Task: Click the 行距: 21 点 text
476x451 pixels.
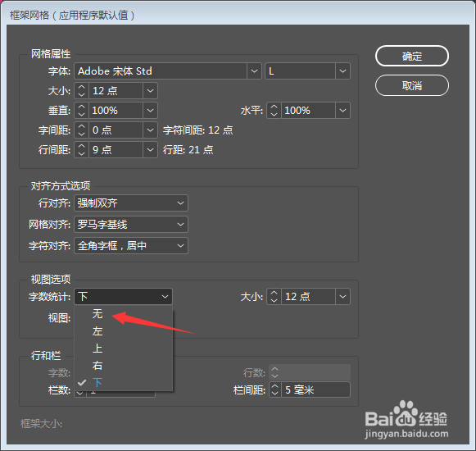Action: pos(188,149)
